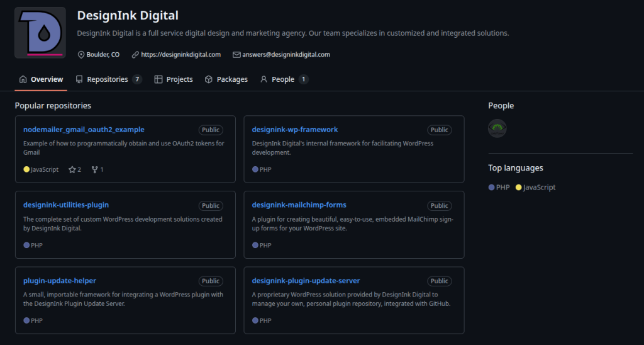Click the location pin icon beside Boulder, CO

point(81,55)
